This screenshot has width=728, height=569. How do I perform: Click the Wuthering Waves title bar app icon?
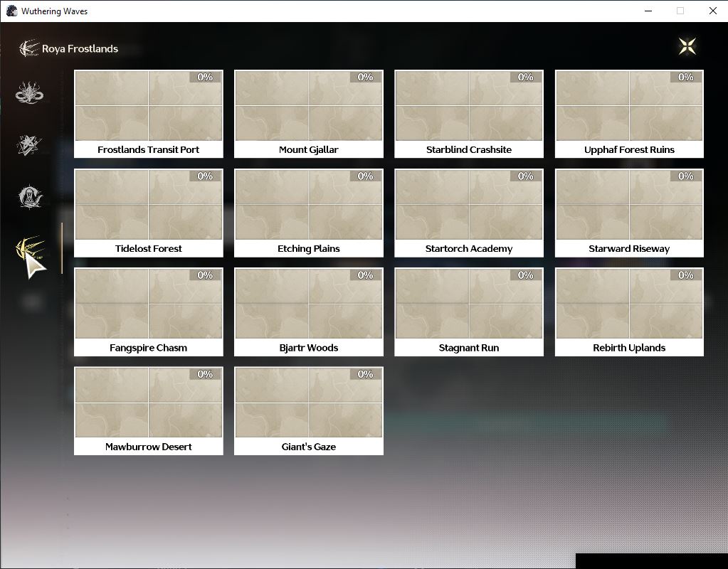(x=11, y=11)
